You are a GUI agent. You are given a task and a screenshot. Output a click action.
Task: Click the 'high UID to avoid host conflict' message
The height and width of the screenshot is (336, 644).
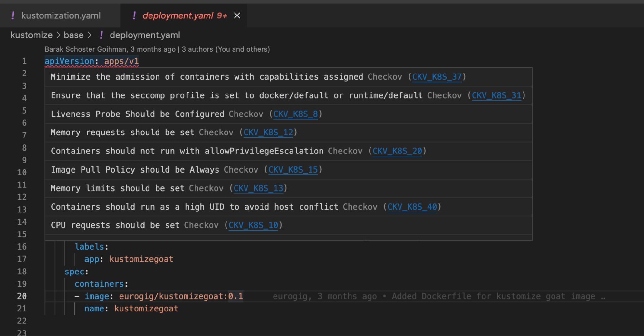195,207
